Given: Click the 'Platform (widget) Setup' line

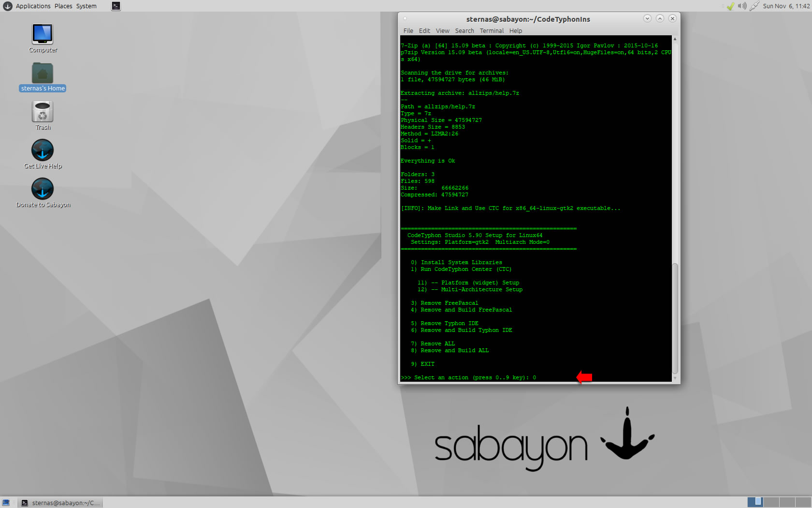Looking at the screenshot, I should (468, 283).
